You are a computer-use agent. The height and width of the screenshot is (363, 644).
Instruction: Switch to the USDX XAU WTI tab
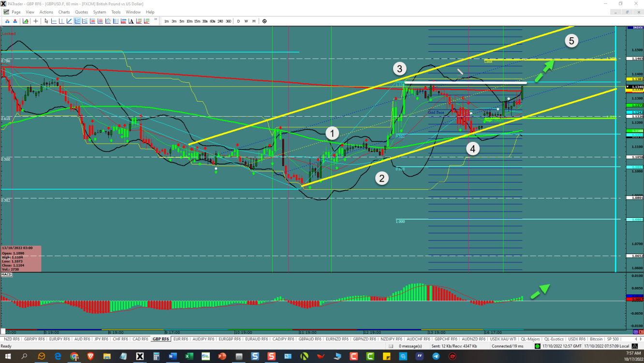coord(503,339)
